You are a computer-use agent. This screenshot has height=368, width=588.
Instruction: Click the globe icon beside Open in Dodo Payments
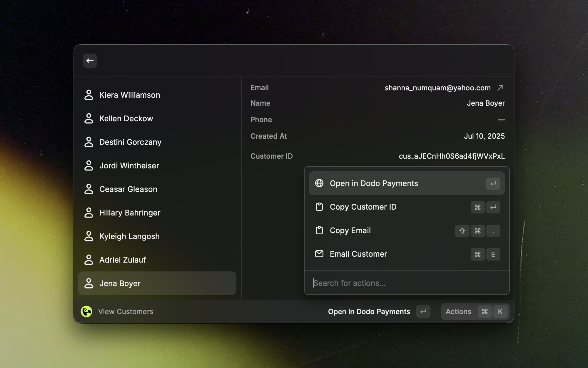319,183
